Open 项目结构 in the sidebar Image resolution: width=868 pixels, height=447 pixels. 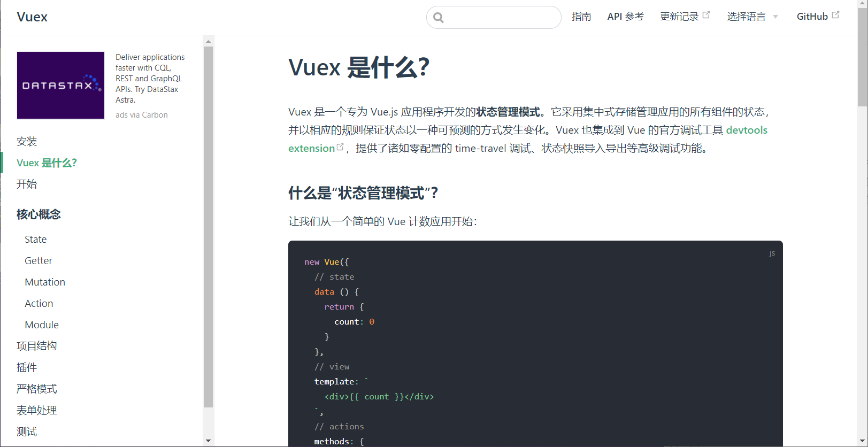coord(37,346)
